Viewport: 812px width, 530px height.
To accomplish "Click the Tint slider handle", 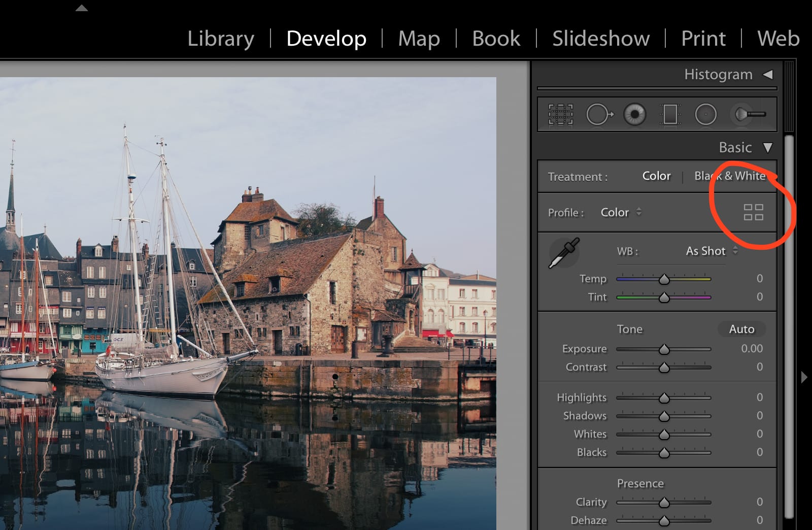I will [x=664, y=297].
